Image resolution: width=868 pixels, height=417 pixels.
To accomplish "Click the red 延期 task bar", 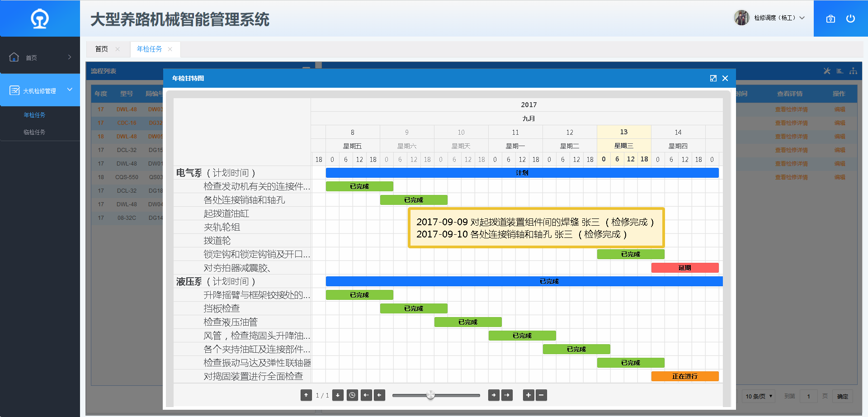I will tap(684, 268).
